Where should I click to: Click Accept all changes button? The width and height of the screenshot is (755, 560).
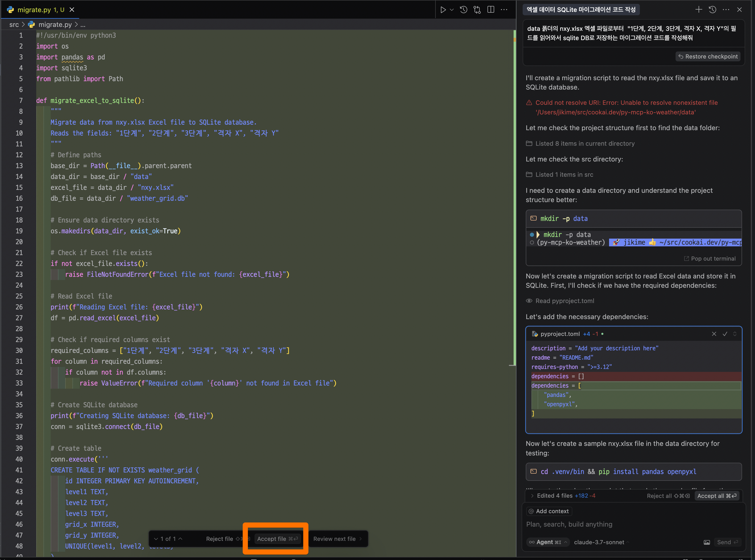(x=716, y=496)
